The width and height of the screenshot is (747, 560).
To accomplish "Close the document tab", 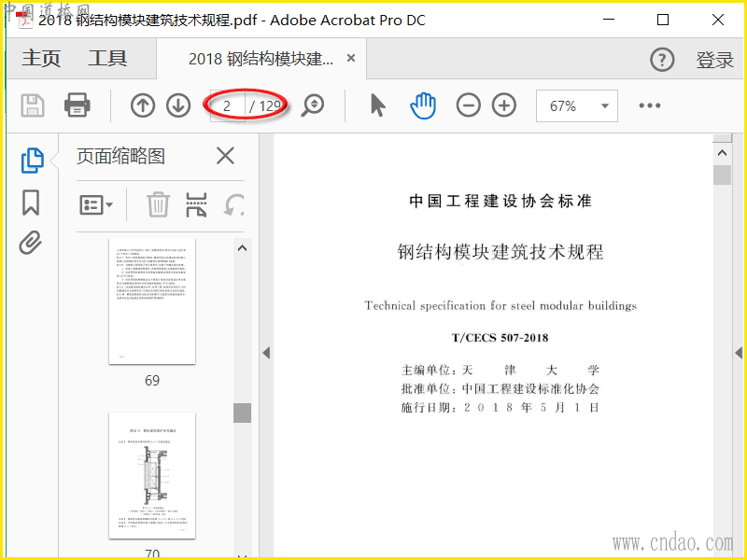I will 351,58.
